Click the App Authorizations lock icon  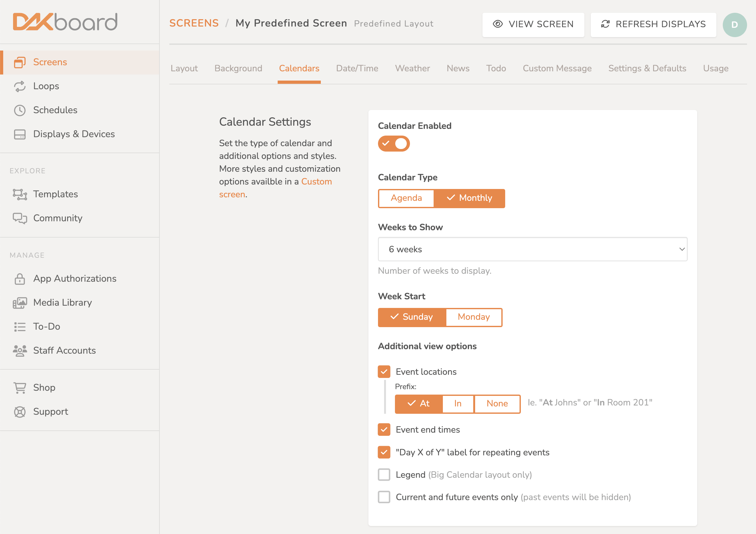tap(20, 279)
